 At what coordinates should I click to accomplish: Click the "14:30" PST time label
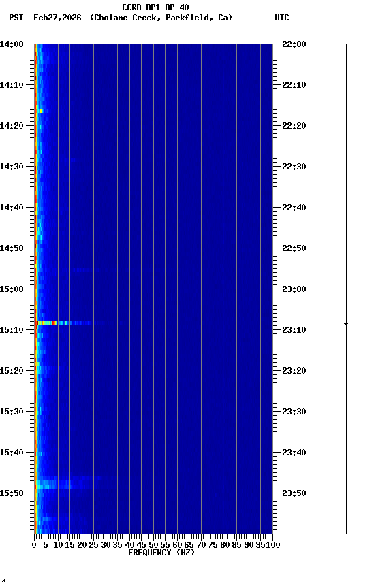[12, 167]
